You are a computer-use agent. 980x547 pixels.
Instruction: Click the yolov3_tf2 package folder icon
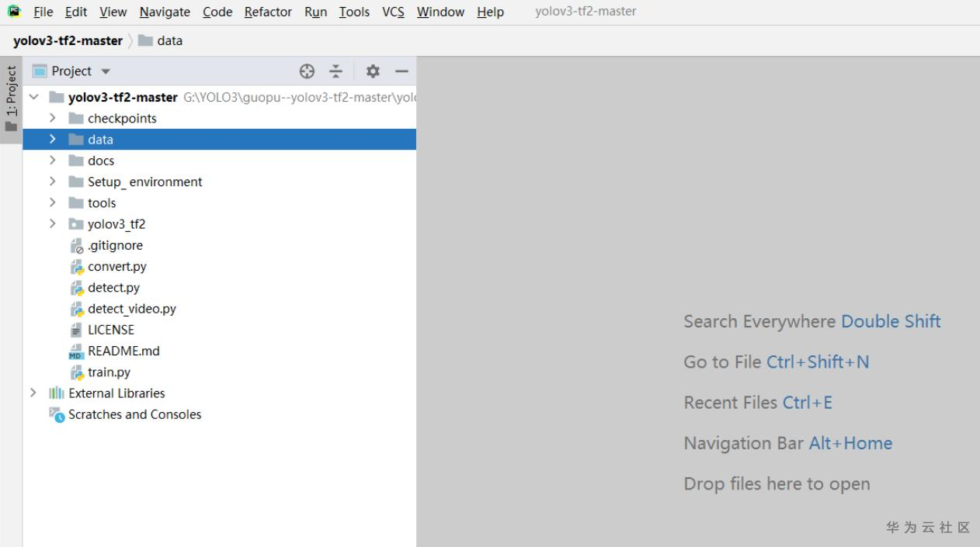tap(76, 224)
